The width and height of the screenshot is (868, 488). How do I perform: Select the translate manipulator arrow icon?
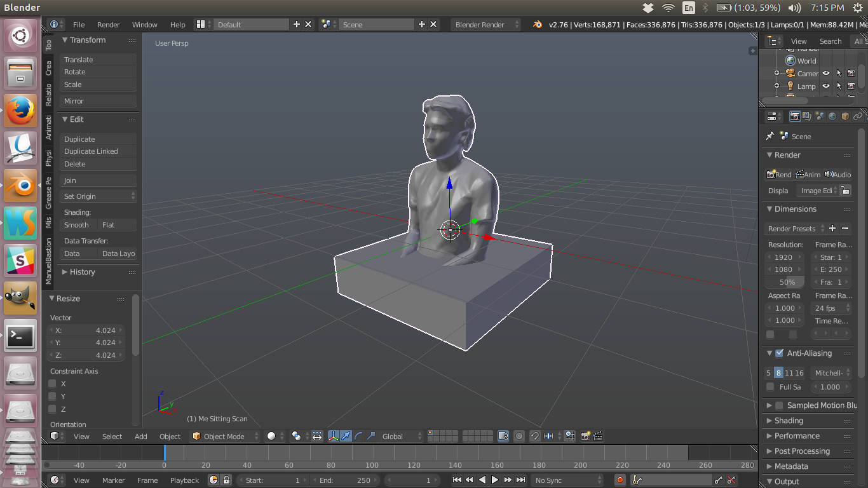pos(346,436)
